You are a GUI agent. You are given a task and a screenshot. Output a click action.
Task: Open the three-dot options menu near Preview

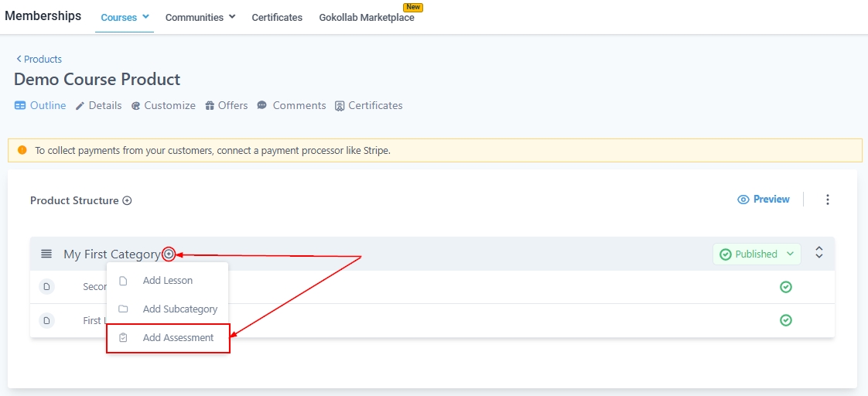tap(828, 200)
